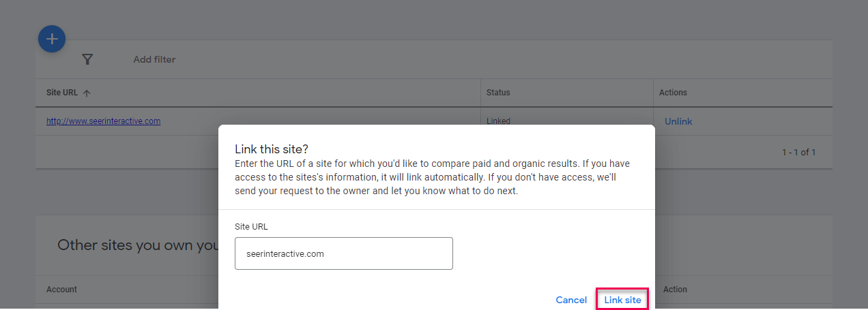Screen dimensions: 868x310
Task: Click the Site URL label above the field
Action: (252, 226)
